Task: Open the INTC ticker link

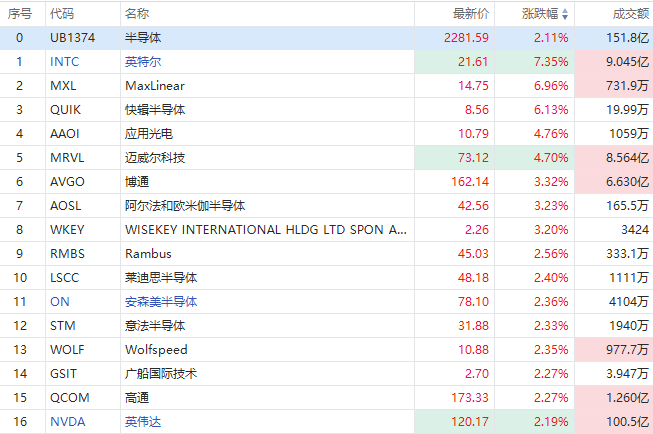Action: (65, 62)
